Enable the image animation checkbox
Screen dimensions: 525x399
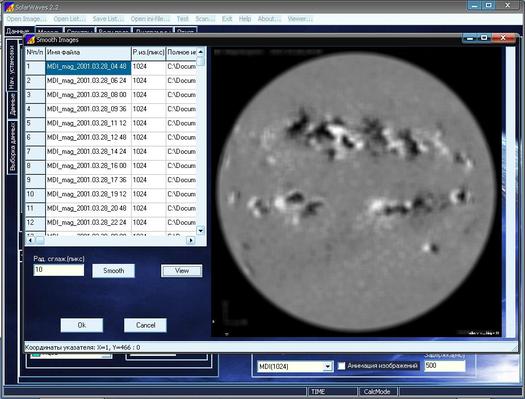pos(341,366)
